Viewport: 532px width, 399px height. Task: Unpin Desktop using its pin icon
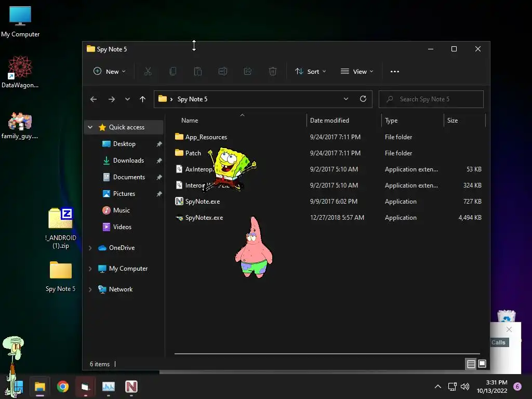(159, 144)
